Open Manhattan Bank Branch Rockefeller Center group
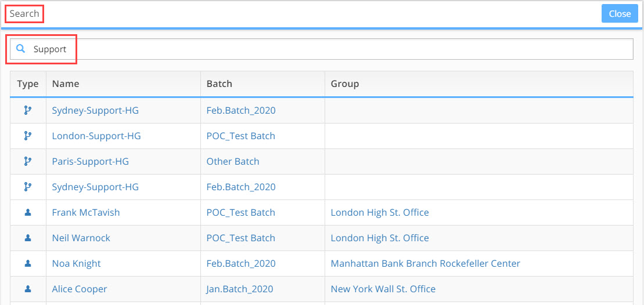Screen dimensions: 644x305 click(426, 263)
